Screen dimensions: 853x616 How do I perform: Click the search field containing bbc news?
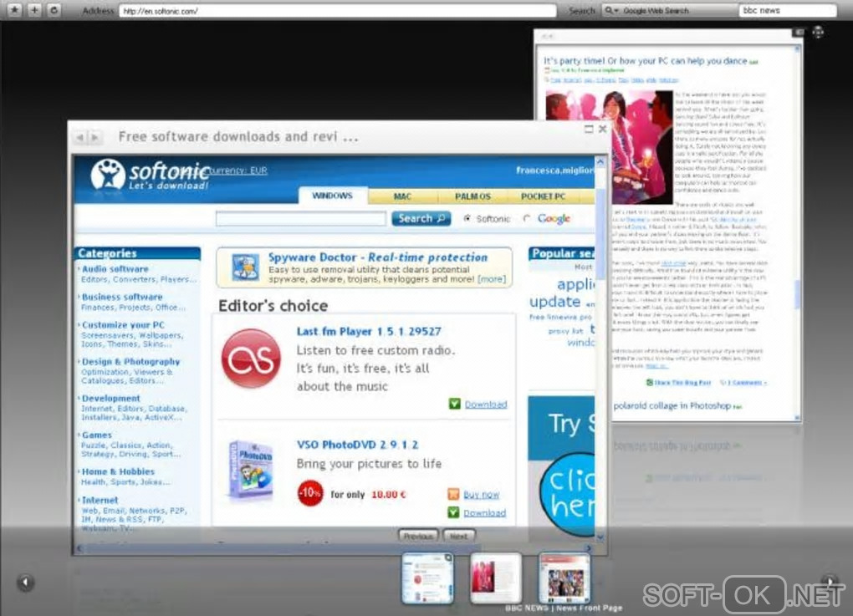tap(787, 10)
